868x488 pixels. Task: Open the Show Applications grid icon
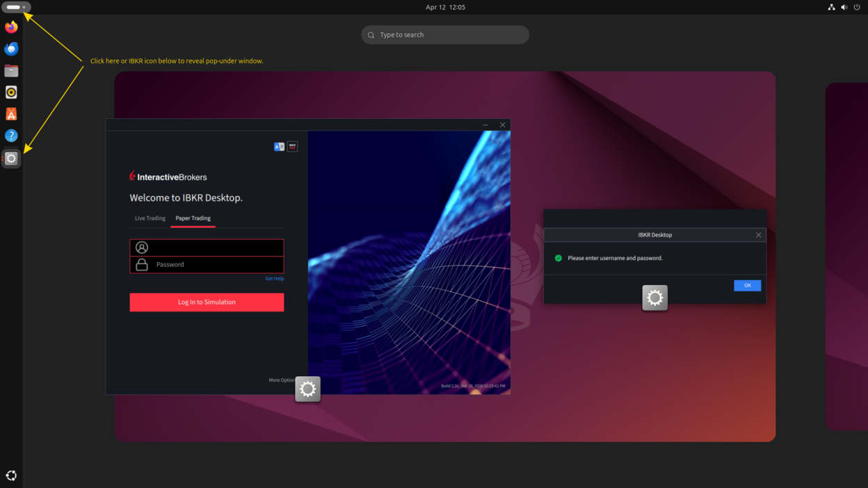[x=11, y=475]
